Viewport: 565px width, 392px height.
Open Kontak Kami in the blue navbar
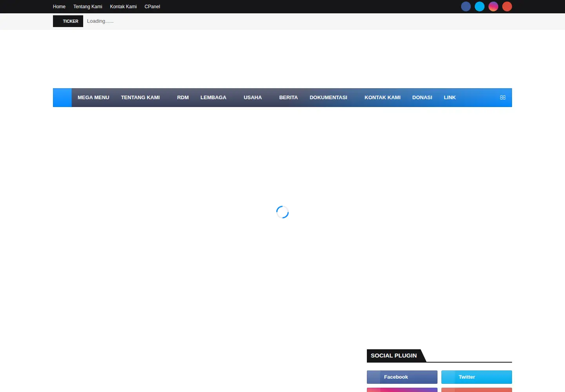coord(383,98)
